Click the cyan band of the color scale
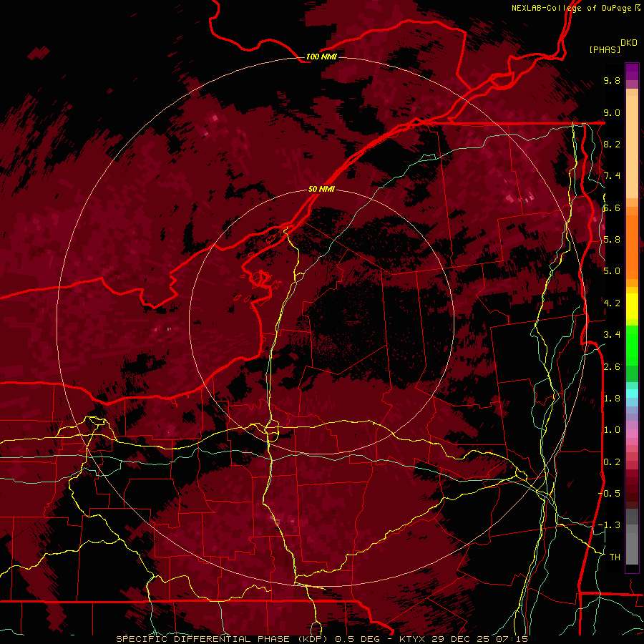The width and height of the screenshot is (644, 644). click(x=632, y=394)
